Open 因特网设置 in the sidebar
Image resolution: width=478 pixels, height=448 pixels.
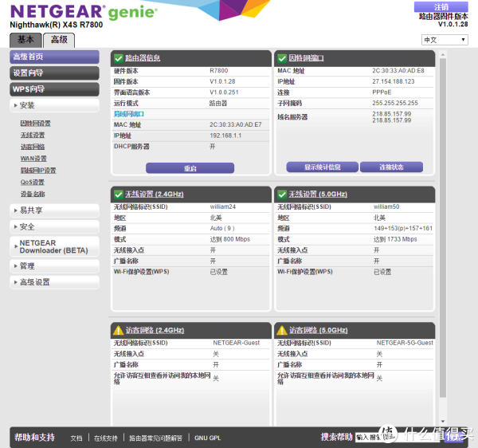click(x=36, y=124)
